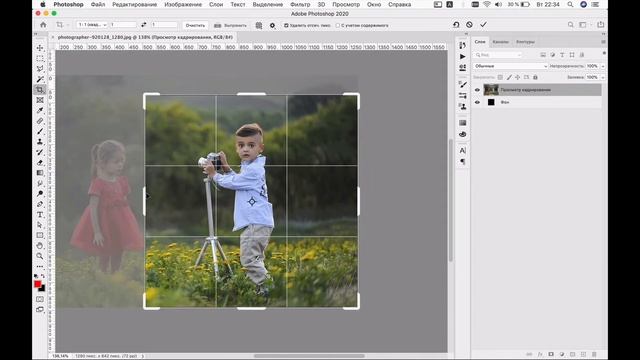Select the Crop tool in toolbox
The width and height of the screenshot is (640, 360).
[x=40, y=89]
